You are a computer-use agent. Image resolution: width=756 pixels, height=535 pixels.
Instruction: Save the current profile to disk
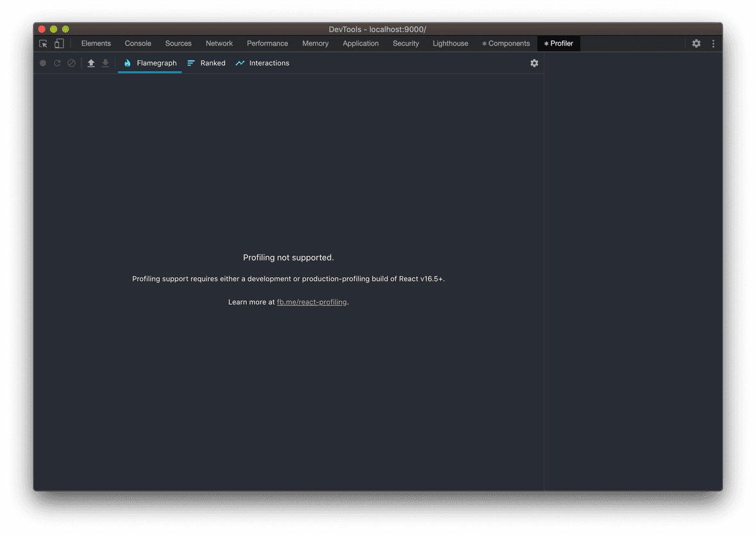(105, 63)
